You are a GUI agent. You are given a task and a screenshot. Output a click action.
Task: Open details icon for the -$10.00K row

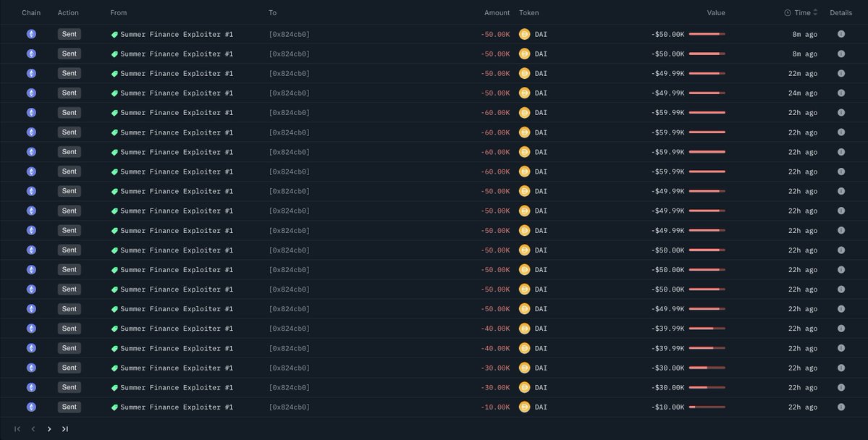pos(841,407)
